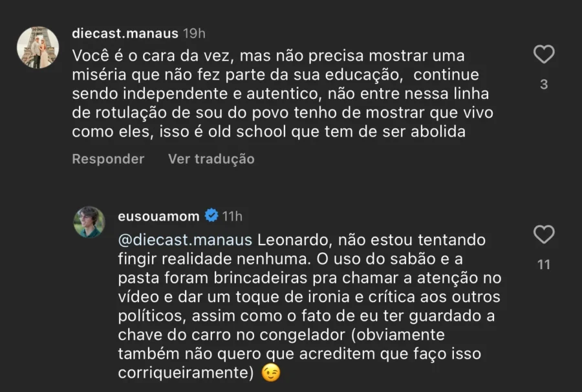Open the diecast.manaus profile picture
This screenshot has height=392, width=582.
pyautogui.click(x=36, y=48)
